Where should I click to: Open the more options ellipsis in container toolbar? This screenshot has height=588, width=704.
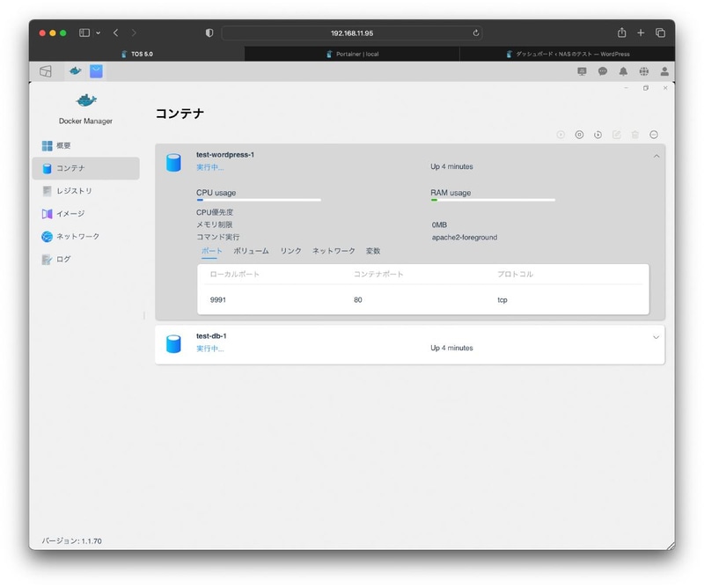[654, 135]
